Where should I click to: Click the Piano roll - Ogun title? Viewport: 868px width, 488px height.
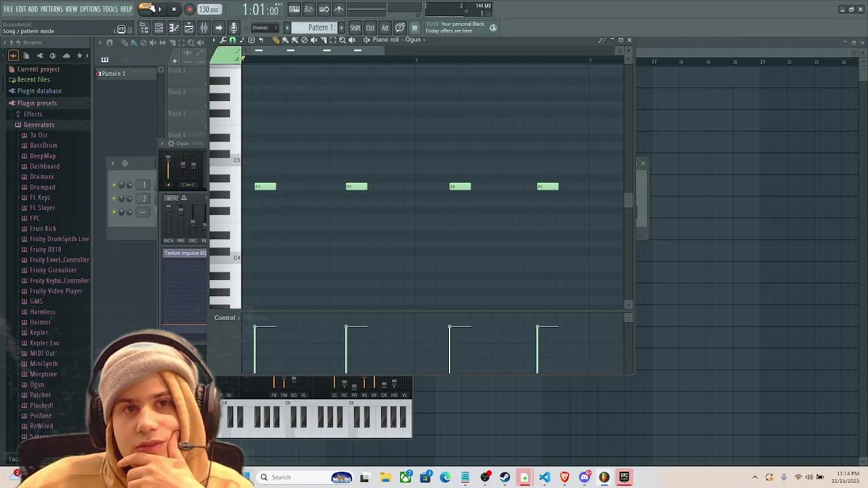[396, 40]
